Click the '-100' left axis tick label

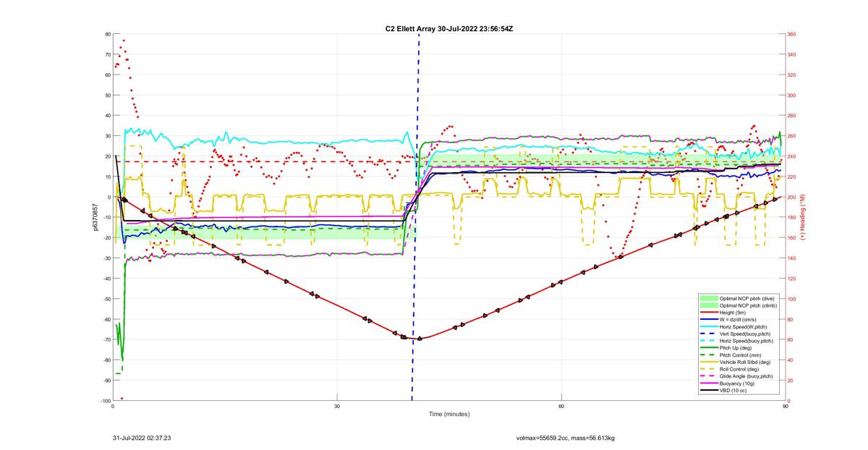(104, 401)
